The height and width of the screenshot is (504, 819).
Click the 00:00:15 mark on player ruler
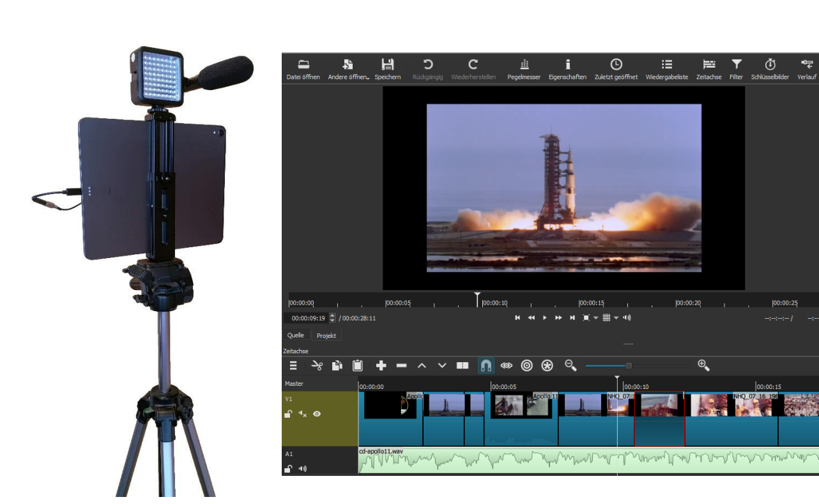592,303
